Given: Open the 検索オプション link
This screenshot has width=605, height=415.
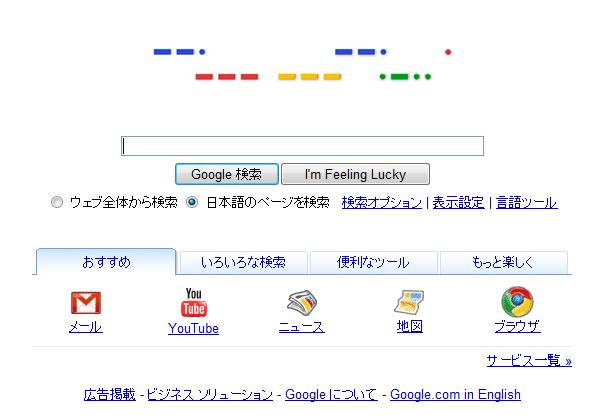Looking at the screenshot, I should [x=381, y=202].
